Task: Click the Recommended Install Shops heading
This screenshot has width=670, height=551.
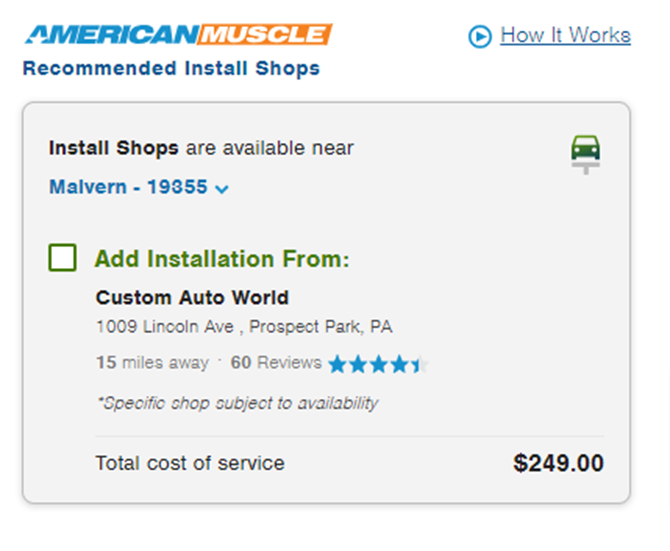Action: click(x=171, y=68)
